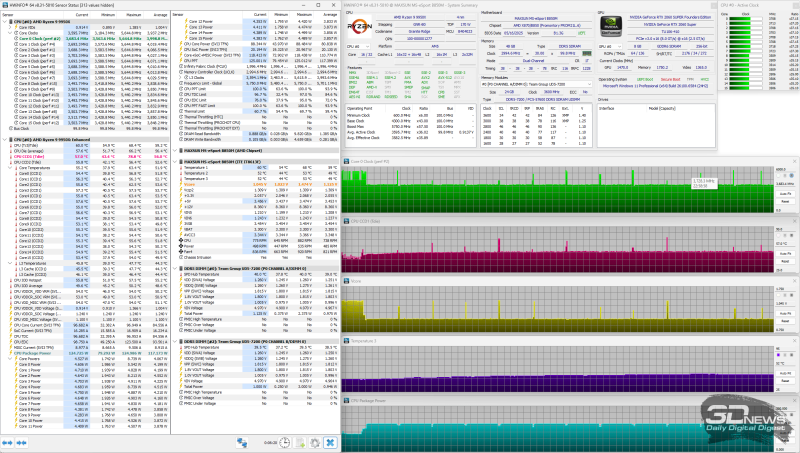Viewport: 800px width, 453px height.
Task: Click Auto Fit on Core 0 Clock graph
Action: 785,194
